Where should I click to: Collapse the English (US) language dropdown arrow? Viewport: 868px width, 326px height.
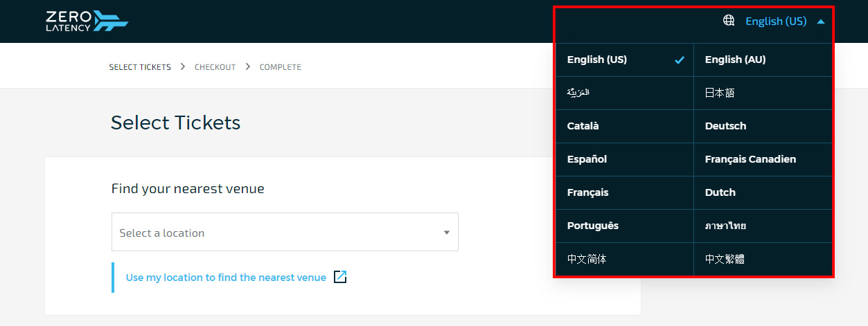(821, 21)
